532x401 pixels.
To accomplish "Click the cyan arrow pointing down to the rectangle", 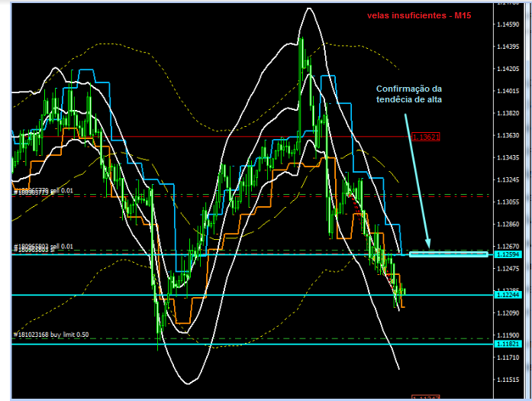I will (x=416, y=176).
